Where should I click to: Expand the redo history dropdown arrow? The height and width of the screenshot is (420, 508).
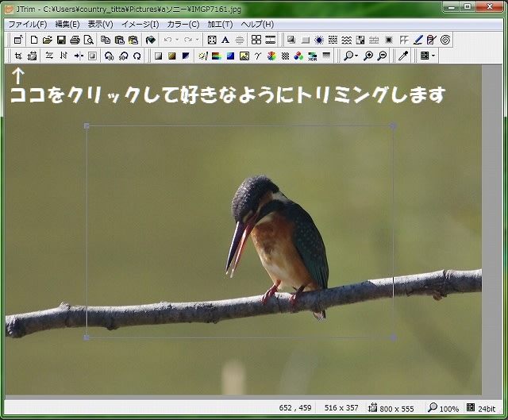pyautogui.click(x=198, y=40)
